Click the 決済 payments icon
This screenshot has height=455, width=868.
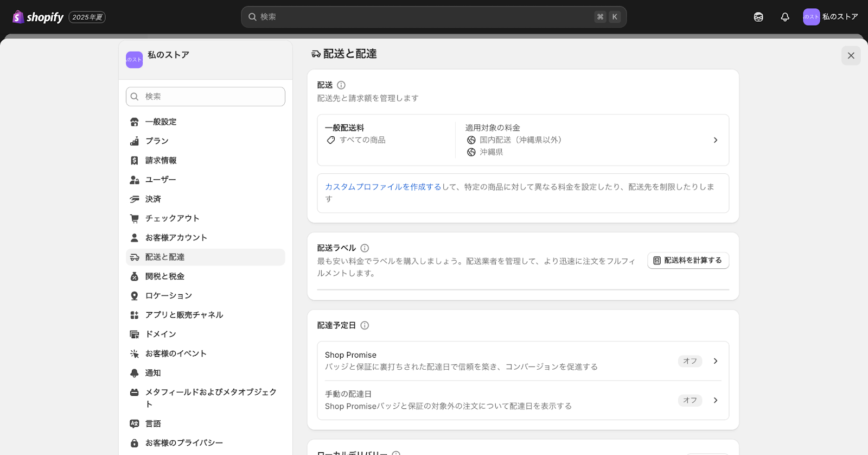(x=135, y=199)
